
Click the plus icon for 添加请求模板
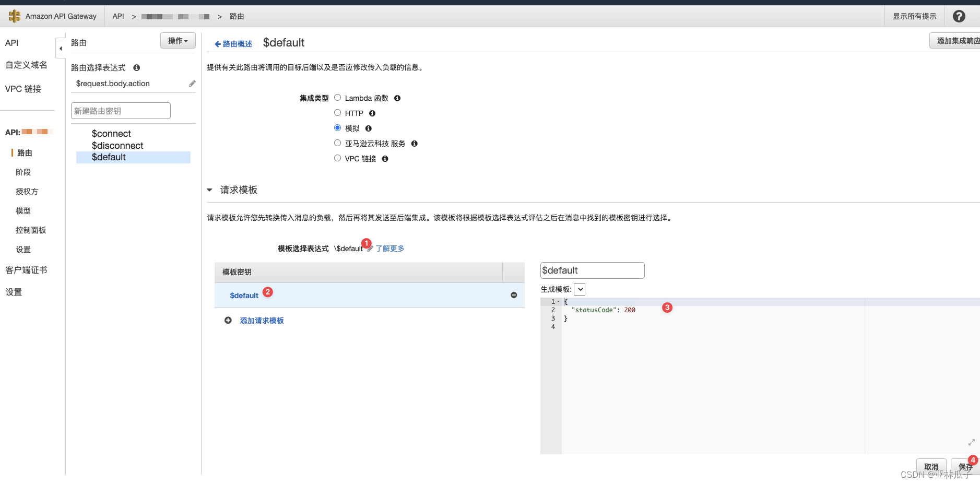click(228, 321)
